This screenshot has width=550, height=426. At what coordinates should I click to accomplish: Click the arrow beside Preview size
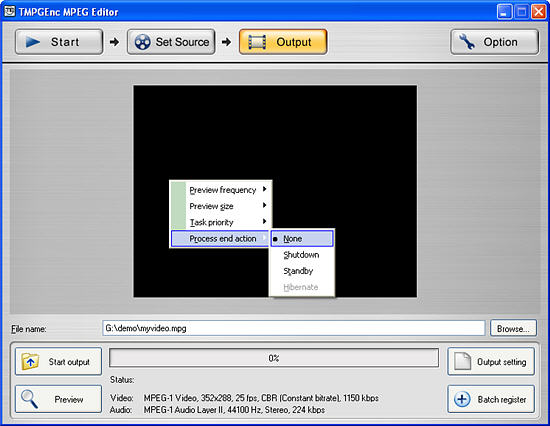pyautogui.click(x=264, y=205)
